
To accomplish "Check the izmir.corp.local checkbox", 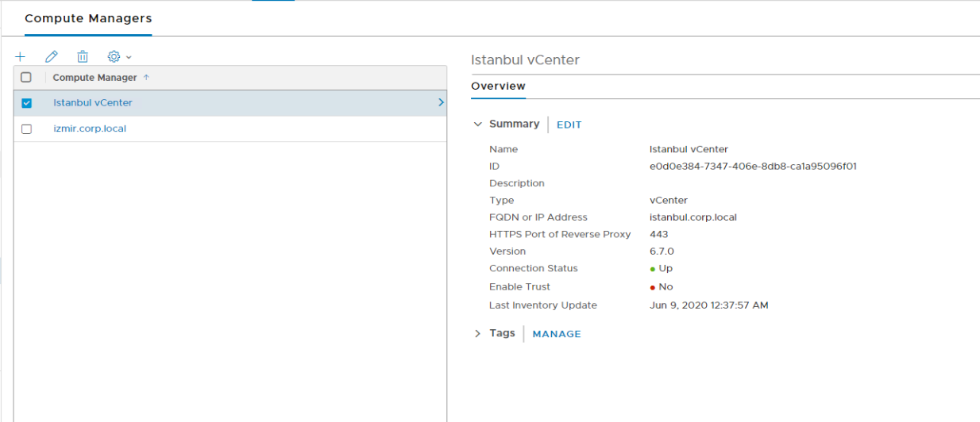I will tap(26, 129).
